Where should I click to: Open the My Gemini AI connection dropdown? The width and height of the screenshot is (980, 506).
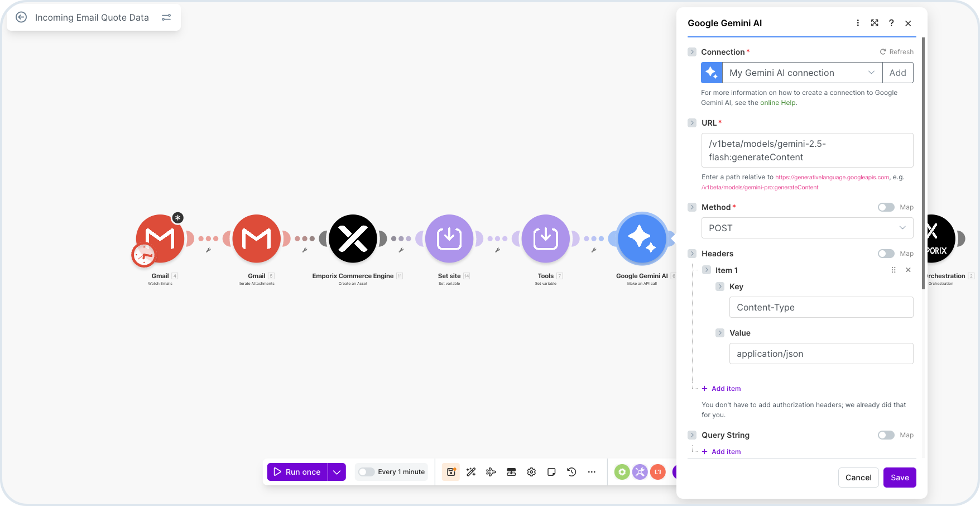pyautogui.click(x=802, y=73)
